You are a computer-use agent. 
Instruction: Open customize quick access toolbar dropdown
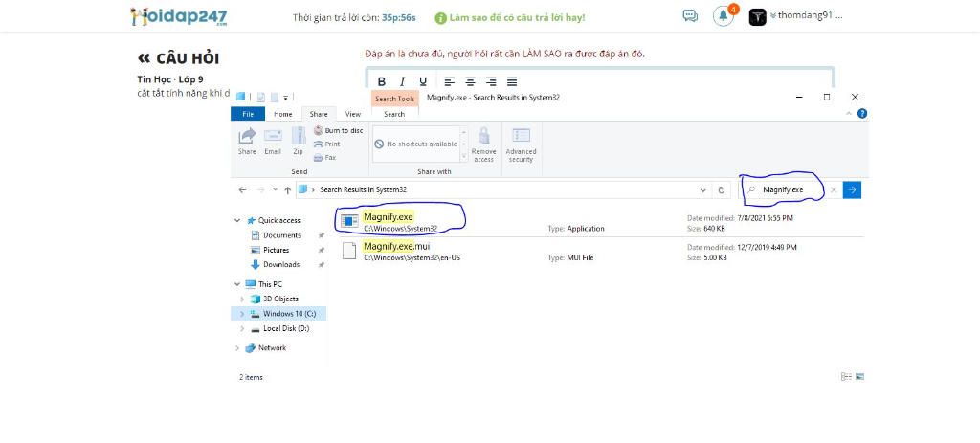coord(285,98)
